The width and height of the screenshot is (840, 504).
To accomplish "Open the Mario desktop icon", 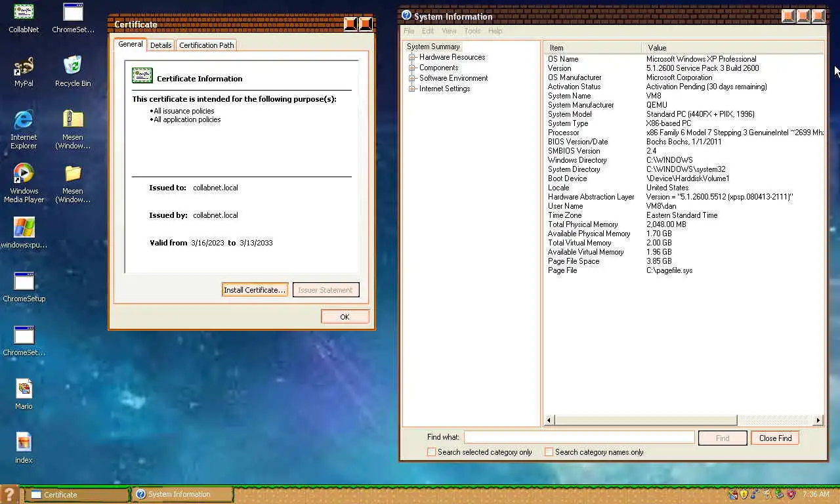I will tap(24, 394).
